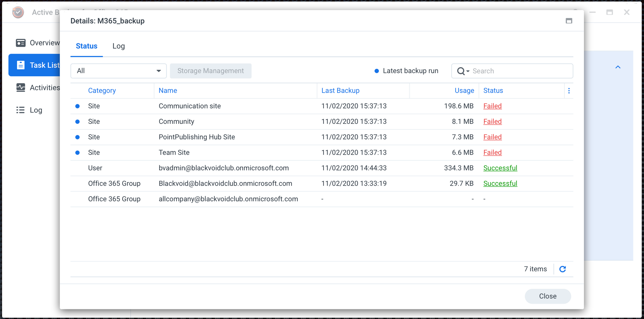This screenshot has height=319, width=644.
Task: Click the Latest backup run legend
Action: (x=406, y=71)
